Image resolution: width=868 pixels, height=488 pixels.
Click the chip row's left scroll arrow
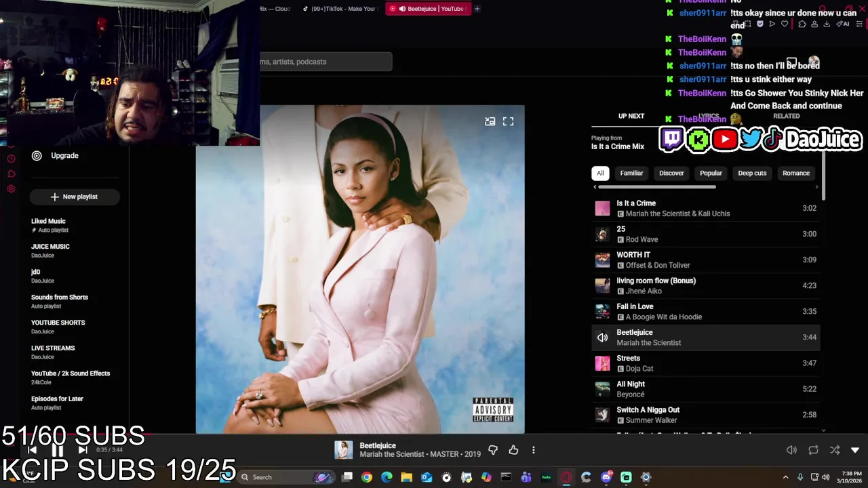tap(595, 187)
